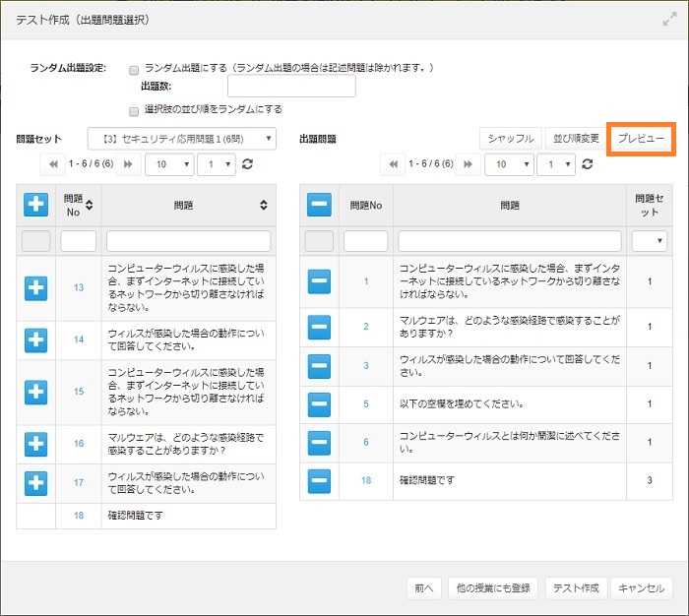Viewport: 689px width, 616px height.
Task: Click the 出題数 input field
Action: [x=291, y=87]
